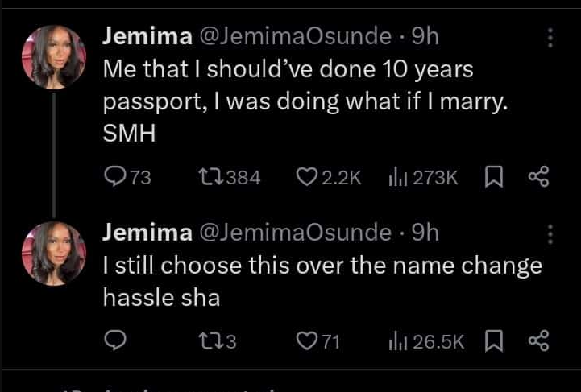Image resolution: width=581 pixels, height=392 pixels.
Task: Click Jemima display name on second tweet
Action: coord(141,233)
